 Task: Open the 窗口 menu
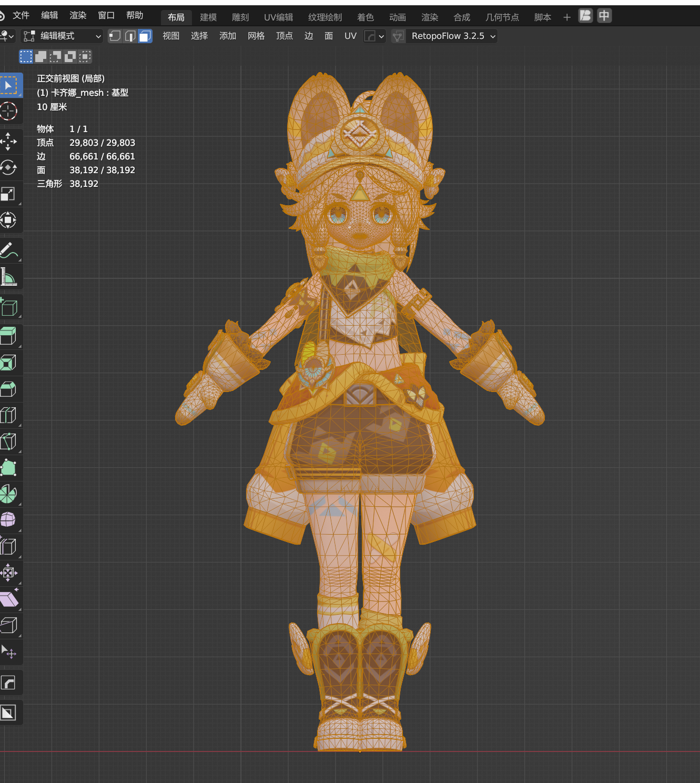point(106,15)
